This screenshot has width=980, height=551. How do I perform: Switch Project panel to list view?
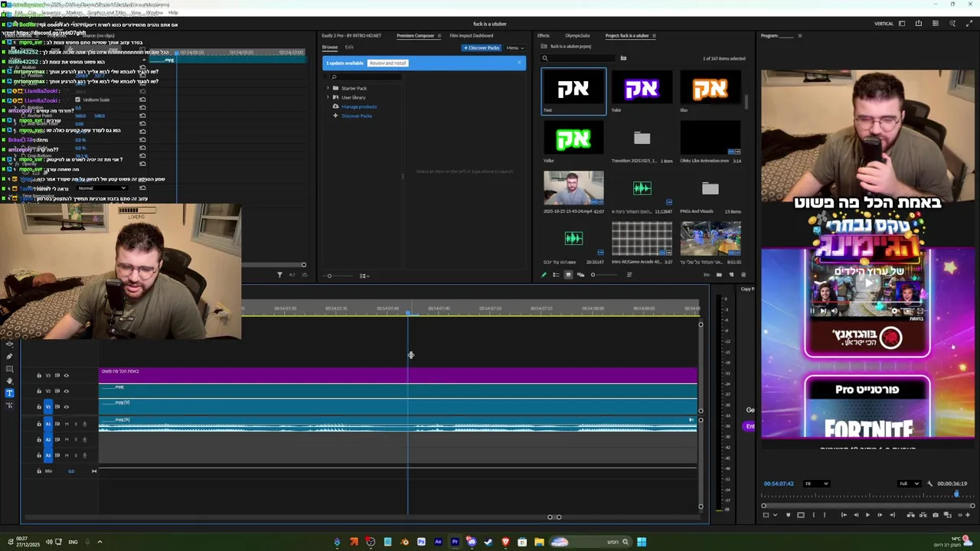(x=557, y=275)
